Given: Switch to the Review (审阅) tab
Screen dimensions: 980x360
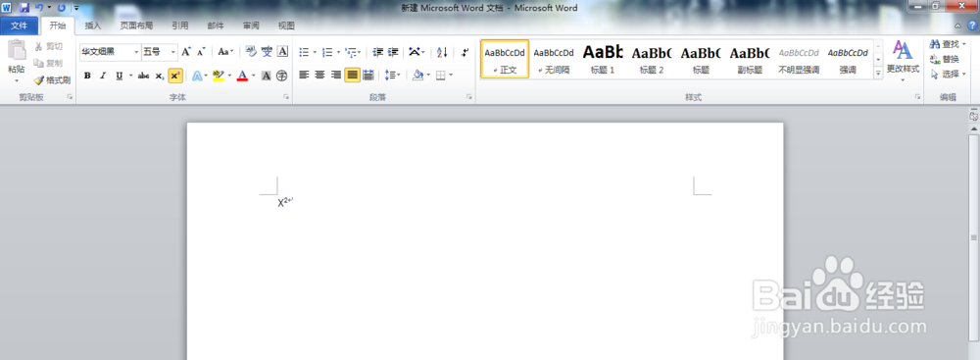Looking at the screenshot, I should click(251, 26).
